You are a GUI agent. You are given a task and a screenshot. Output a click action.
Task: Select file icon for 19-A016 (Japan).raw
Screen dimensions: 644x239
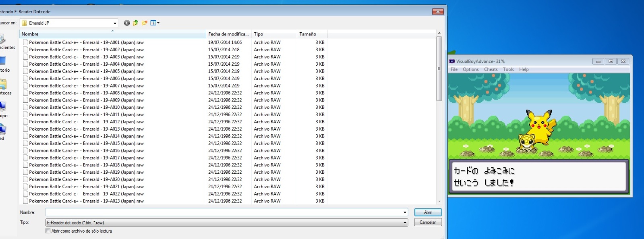point(25,150)
